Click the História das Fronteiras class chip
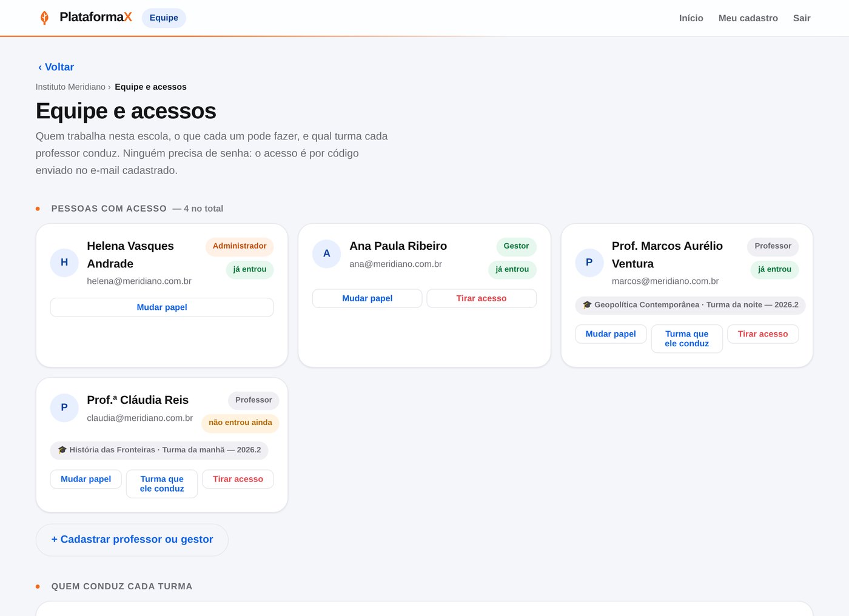 [159, 450]
